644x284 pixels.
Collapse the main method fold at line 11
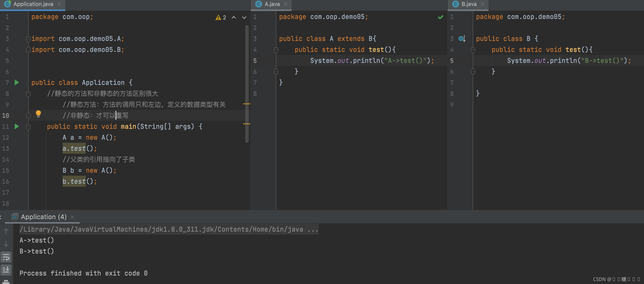click(28, 127)
